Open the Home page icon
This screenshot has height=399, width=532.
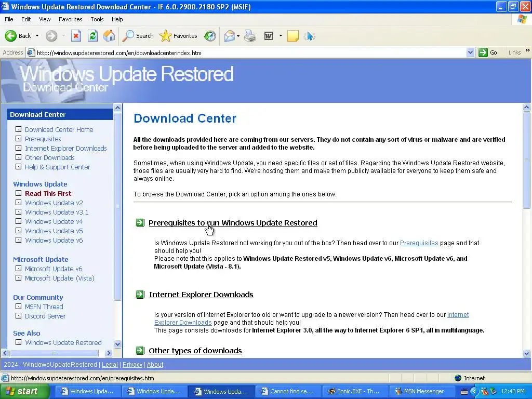coord(109,36)
